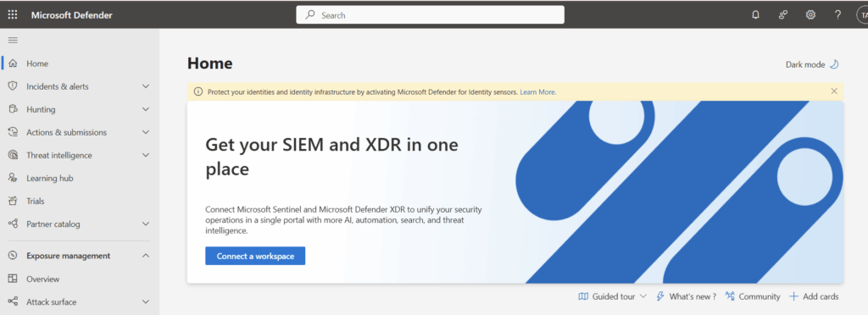Click Add cards button text
The width and height of the screenshot is (868, 315).
821,296
